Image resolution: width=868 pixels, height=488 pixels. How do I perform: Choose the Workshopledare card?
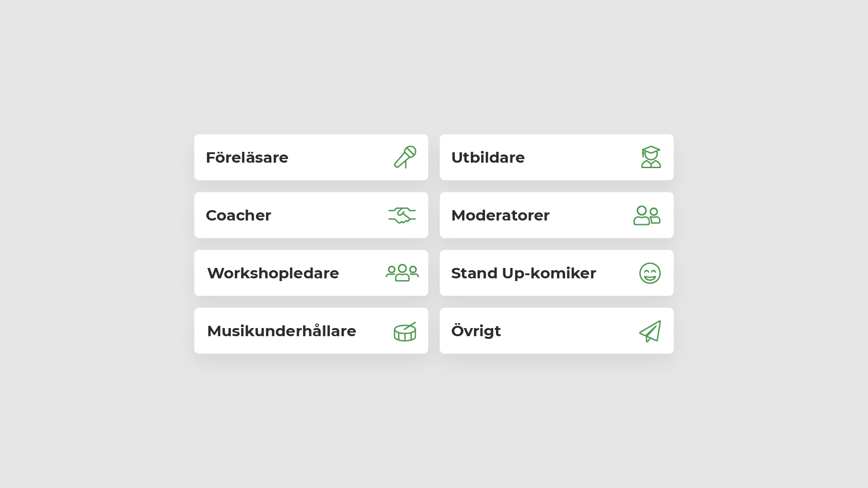(311, 273)
